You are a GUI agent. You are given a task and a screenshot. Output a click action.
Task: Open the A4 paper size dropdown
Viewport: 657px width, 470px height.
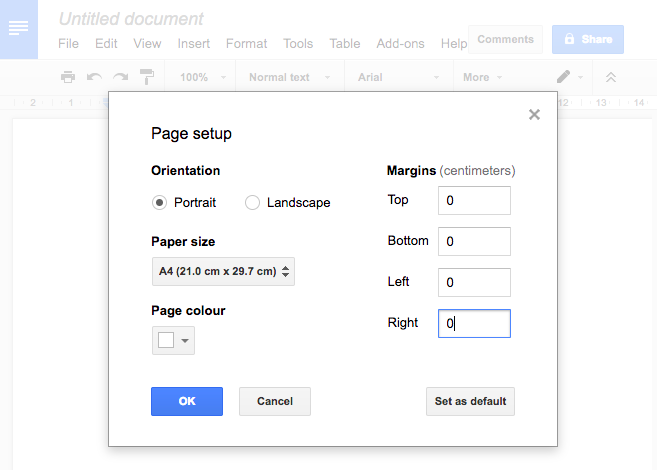(x=223, y=271)
